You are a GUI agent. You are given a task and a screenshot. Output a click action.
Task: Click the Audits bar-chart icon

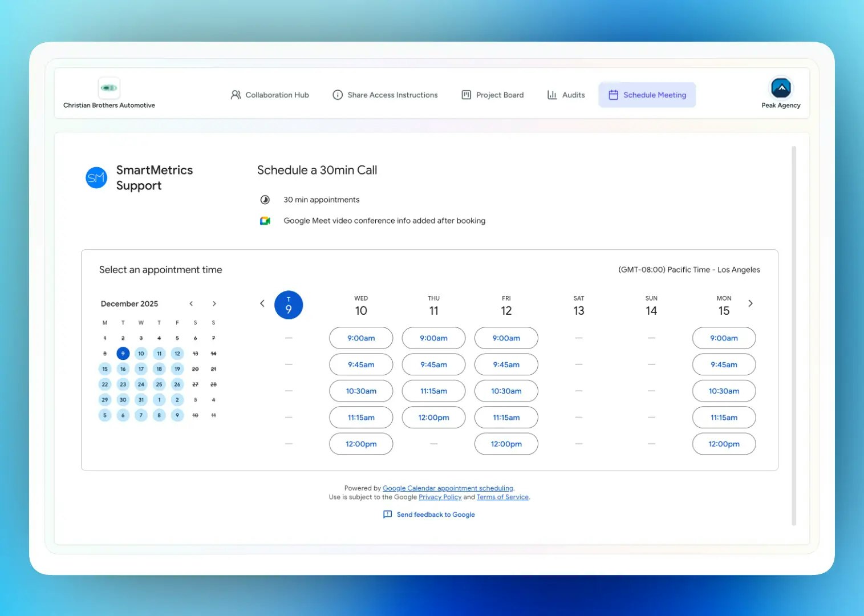coord(551,95)
